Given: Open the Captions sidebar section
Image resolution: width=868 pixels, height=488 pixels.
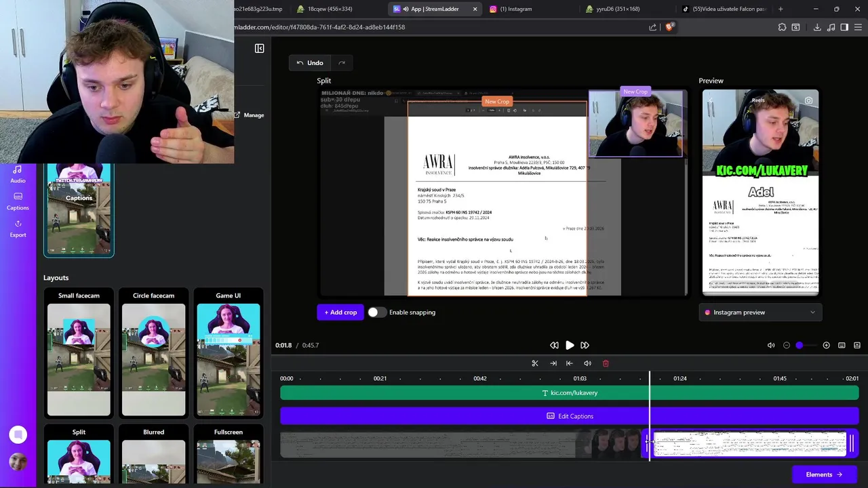Looking at the screenshot, I should (x=18, y=202).
